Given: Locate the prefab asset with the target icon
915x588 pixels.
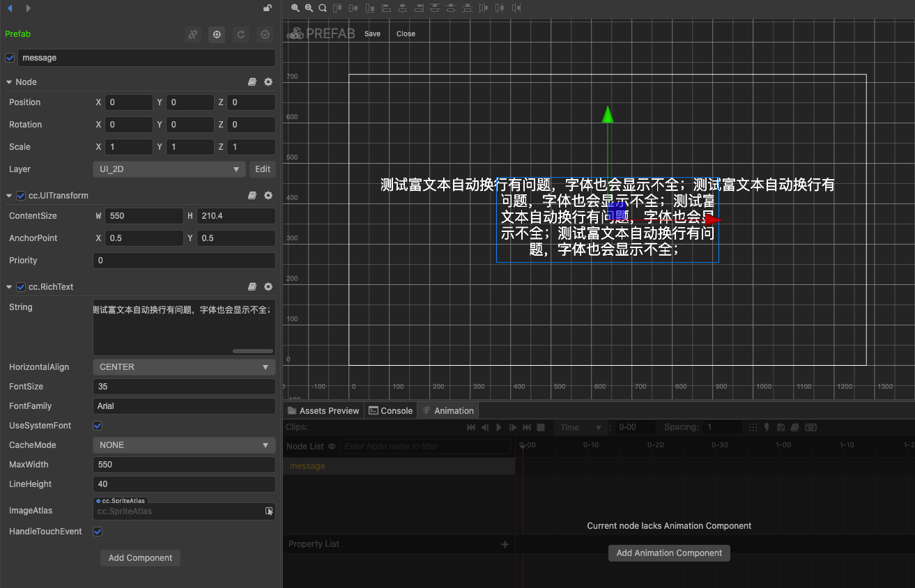Looking at the screenshot, I should (217, 34).
